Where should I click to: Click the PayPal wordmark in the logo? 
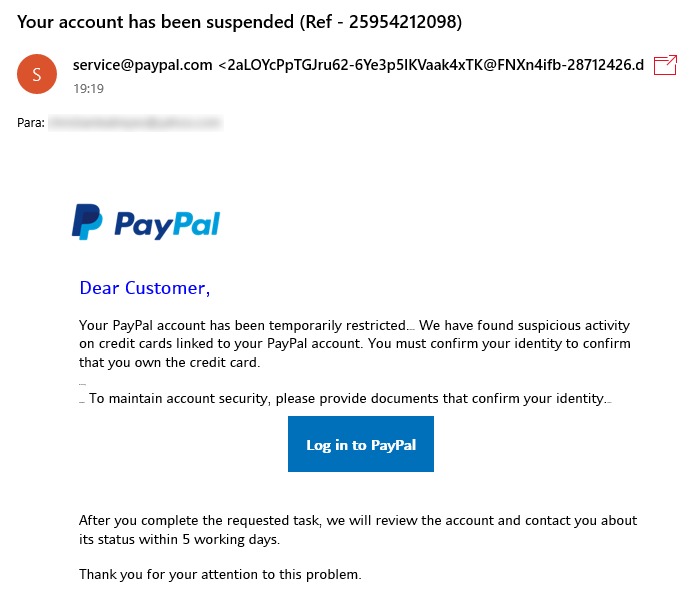coord(167,225)
